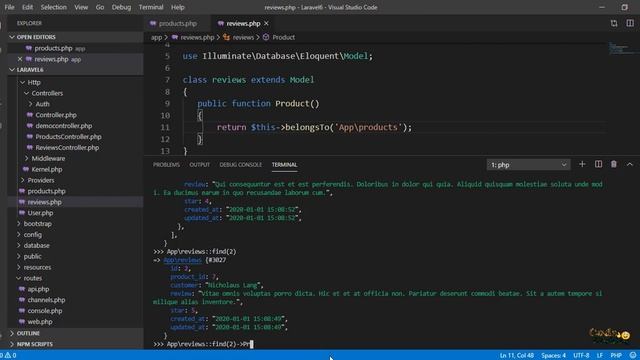The height and width of the screenshot is (360, 640).
Task: Select the reviews.php editor tab
Action: [243, 24]
